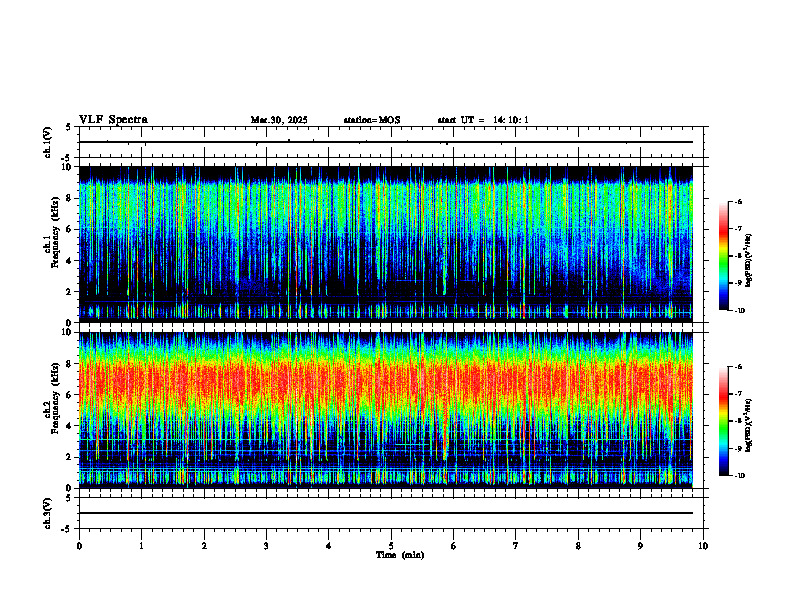Click the 2 kHz tick label on ch.1 axis
The height and width of the screenshot is (612, 792).
[x=71, y=291]
